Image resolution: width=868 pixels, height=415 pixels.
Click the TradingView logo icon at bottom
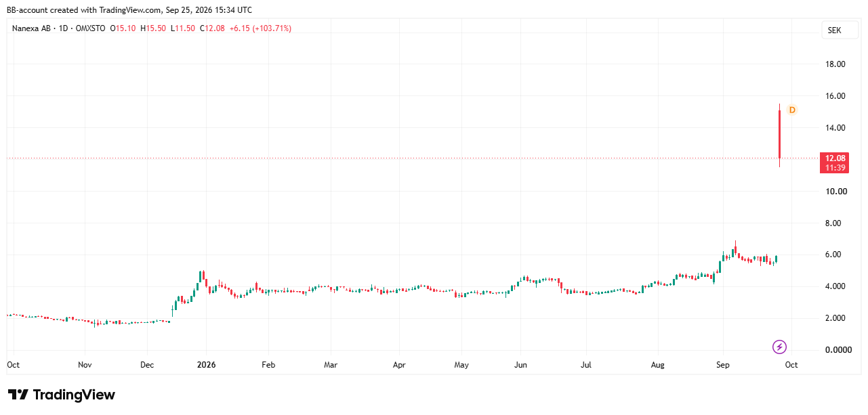tap(18, 395)
